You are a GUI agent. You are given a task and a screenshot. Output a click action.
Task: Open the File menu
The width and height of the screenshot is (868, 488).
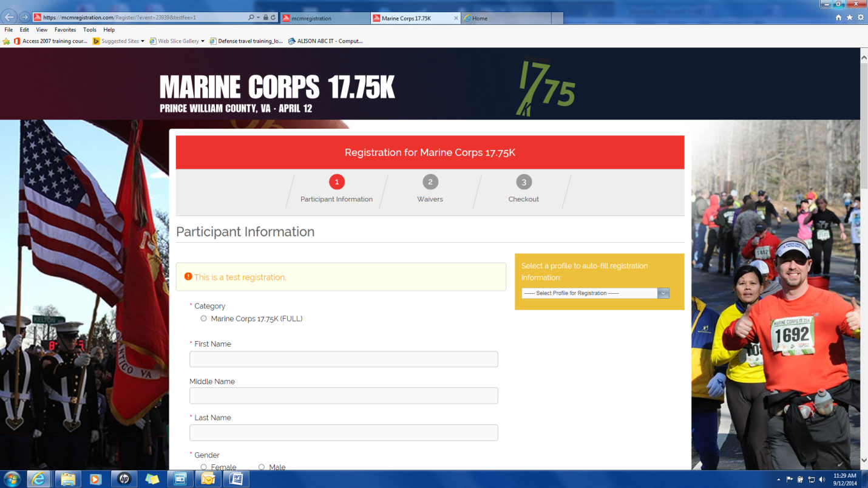[x=8, y=30]
